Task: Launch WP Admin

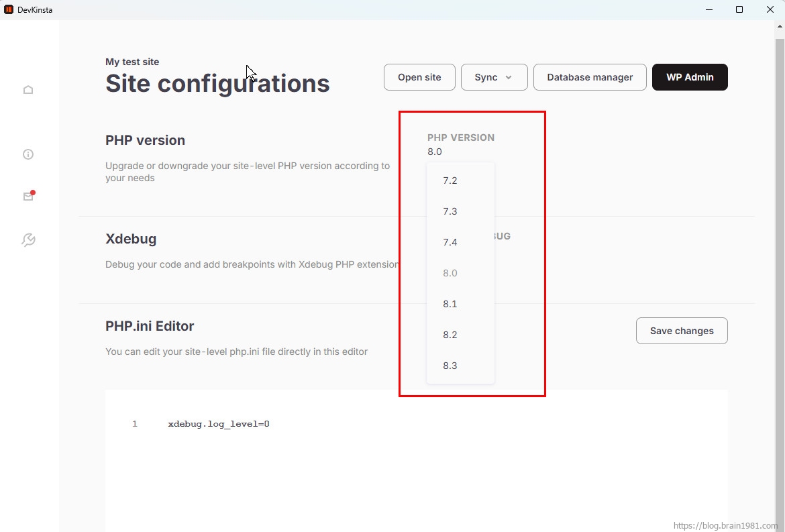Action: click(x=690, y=77)
